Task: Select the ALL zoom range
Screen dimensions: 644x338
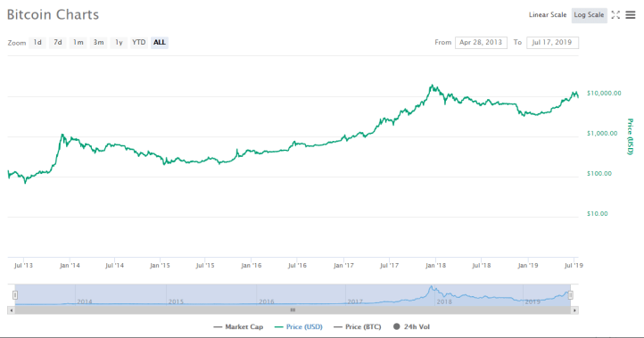Action: point(160,42)
